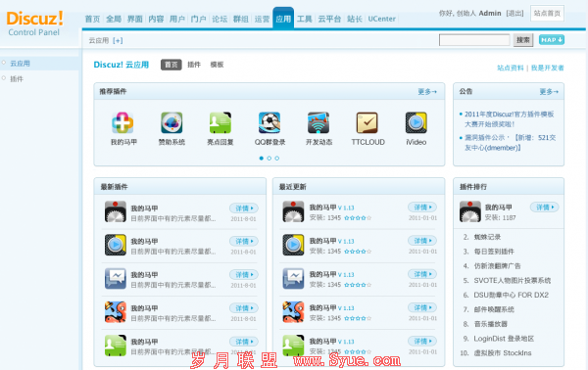Click the chat-chart icon in 最近更新

pyautogui.click(x=293, y=278)
